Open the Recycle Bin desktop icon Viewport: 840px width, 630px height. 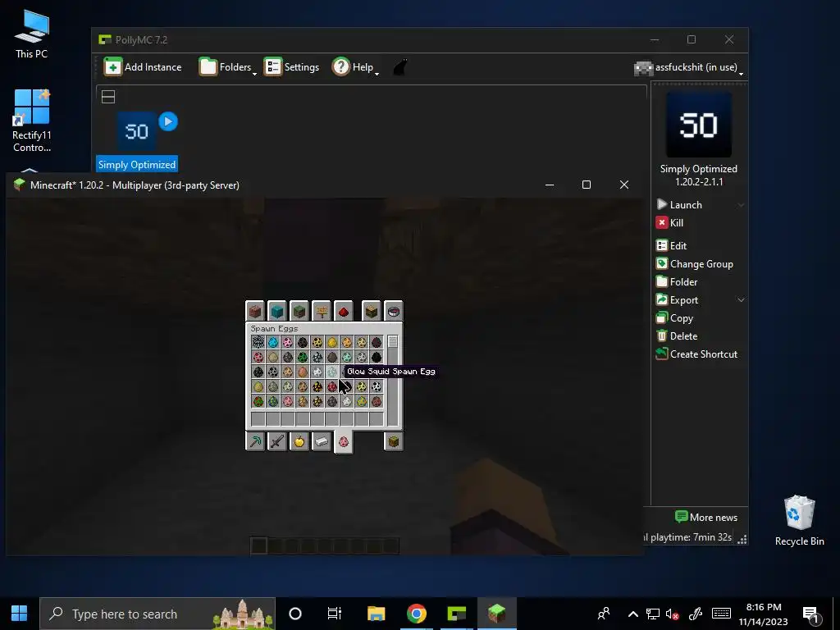pos(799,521)
